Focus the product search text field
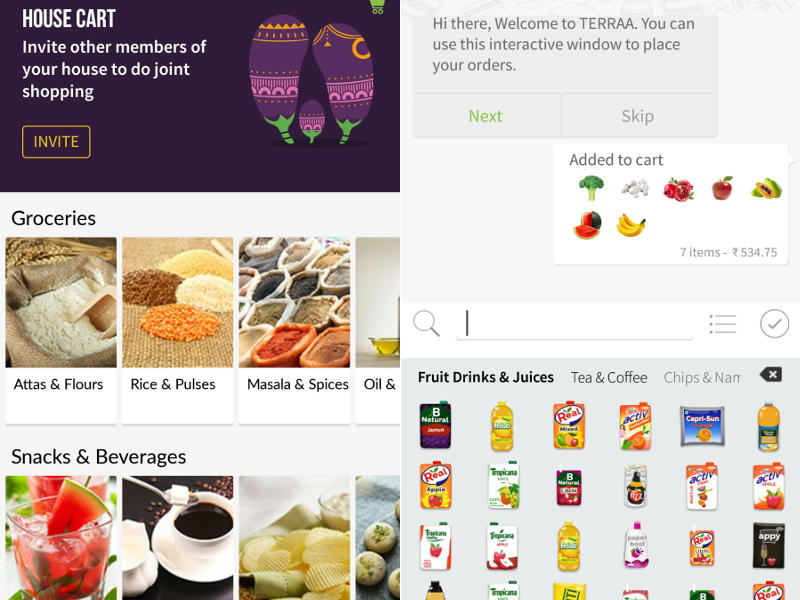Viewport: 800px width, 600px height. point(574,324)
